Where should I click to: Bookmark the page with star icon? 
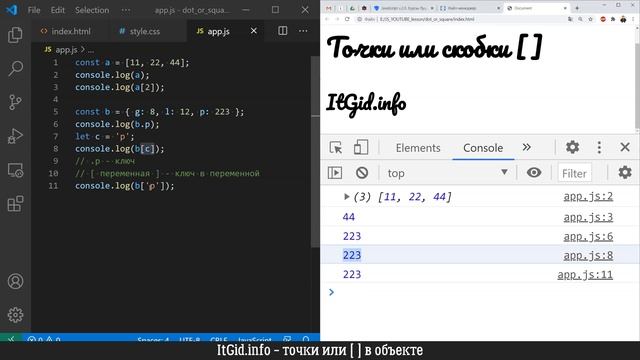pos(590,19)
